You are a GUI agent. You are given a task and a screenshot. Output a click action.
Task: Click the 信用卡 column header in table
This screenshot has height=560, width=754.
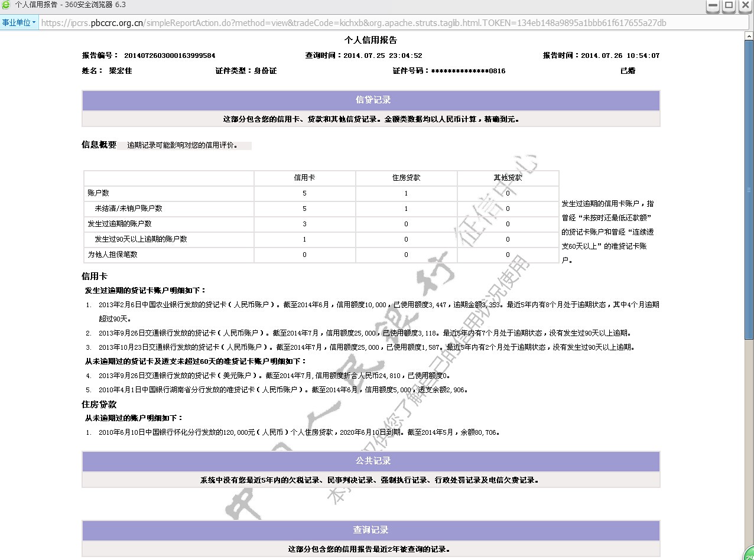(x=304, y=178)
